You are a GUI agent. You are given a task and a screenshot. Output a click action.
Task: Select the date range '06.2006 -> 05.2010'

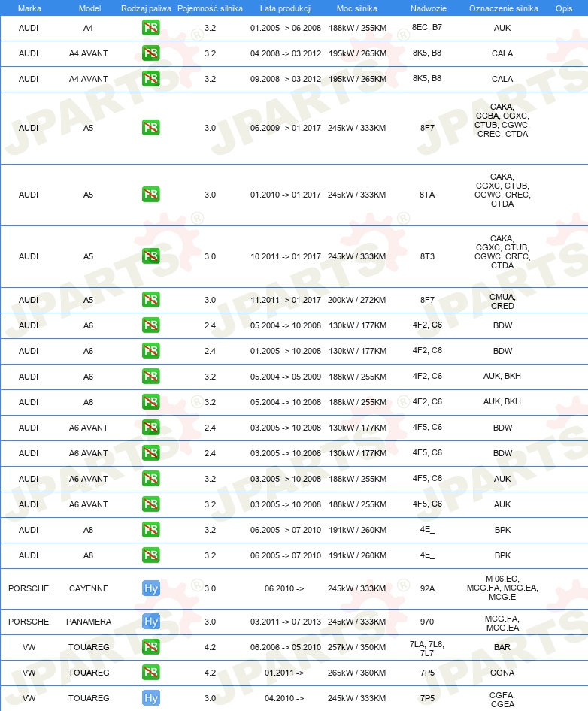[286, 647]
